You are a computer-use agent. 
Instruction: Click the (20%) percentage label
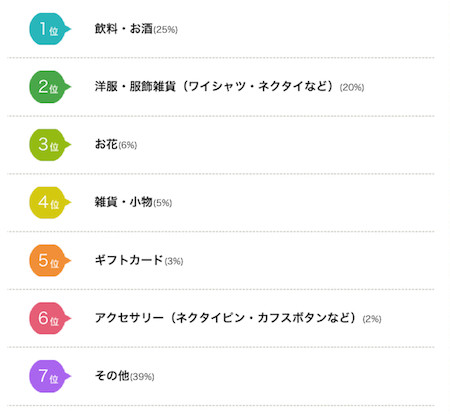pos(352,88)
